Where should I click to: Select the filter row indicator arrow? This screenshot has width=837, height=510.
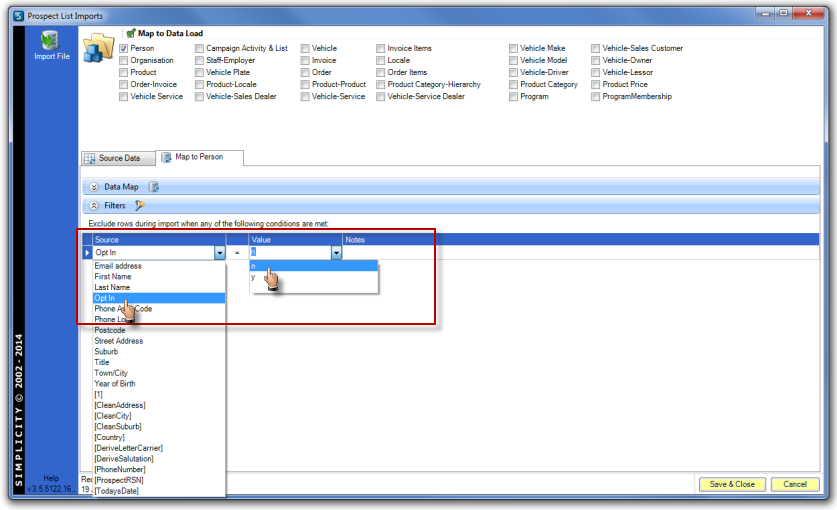(x=87, y=253)
